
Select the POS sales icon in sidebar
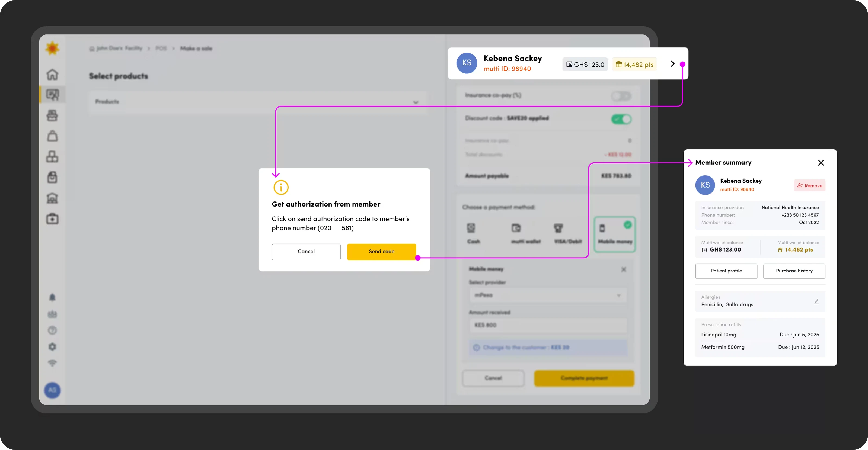pos(52,95)
